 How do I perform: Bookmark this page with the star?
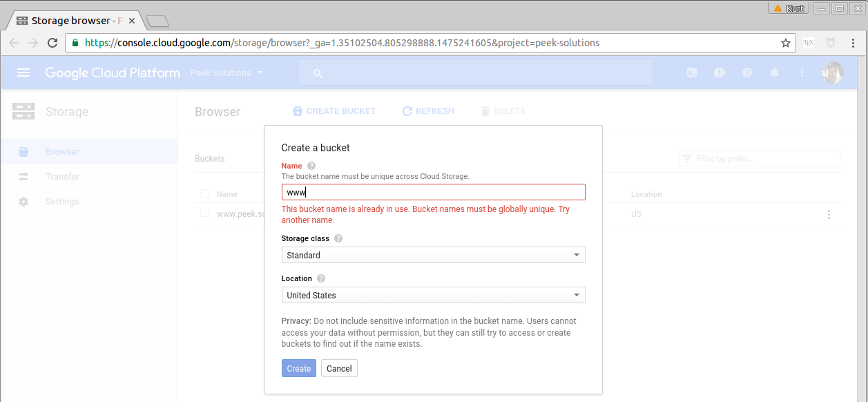point(786,43)
